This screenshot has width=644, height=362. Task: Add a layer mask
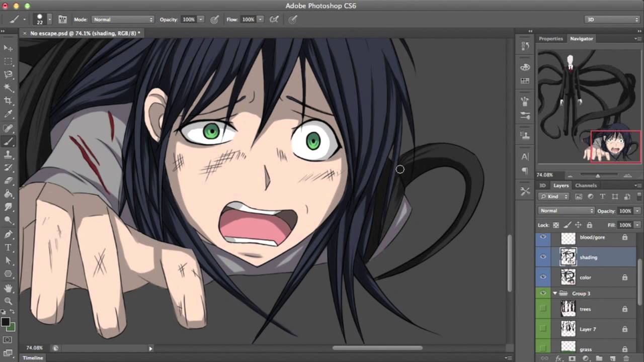[x=572, y=358]
